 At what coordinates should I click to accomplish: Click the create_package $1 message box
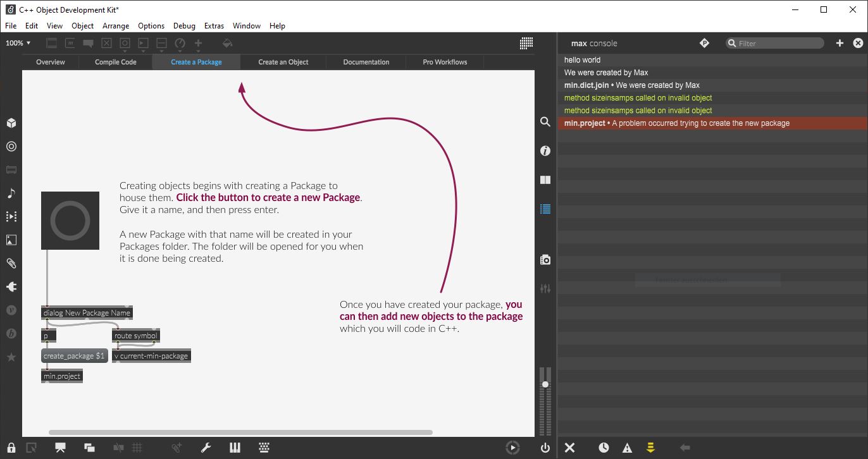point(74,356)
